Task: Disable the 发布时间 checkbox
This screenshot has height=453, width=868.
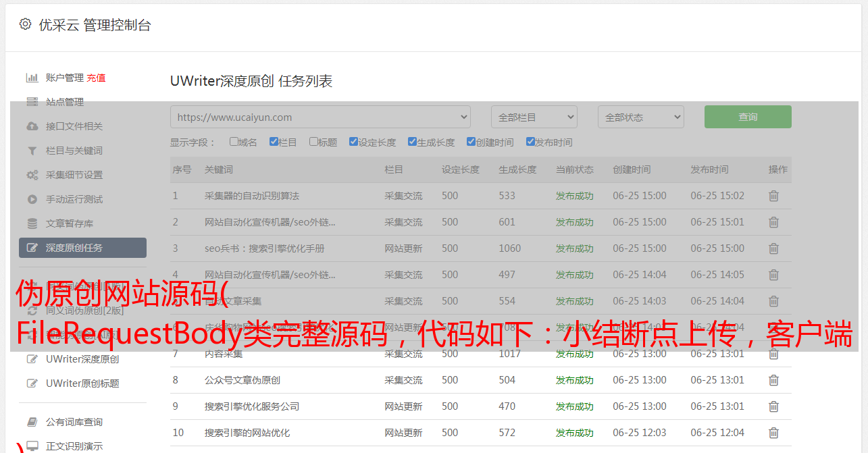Action: (x=530, y=142)
